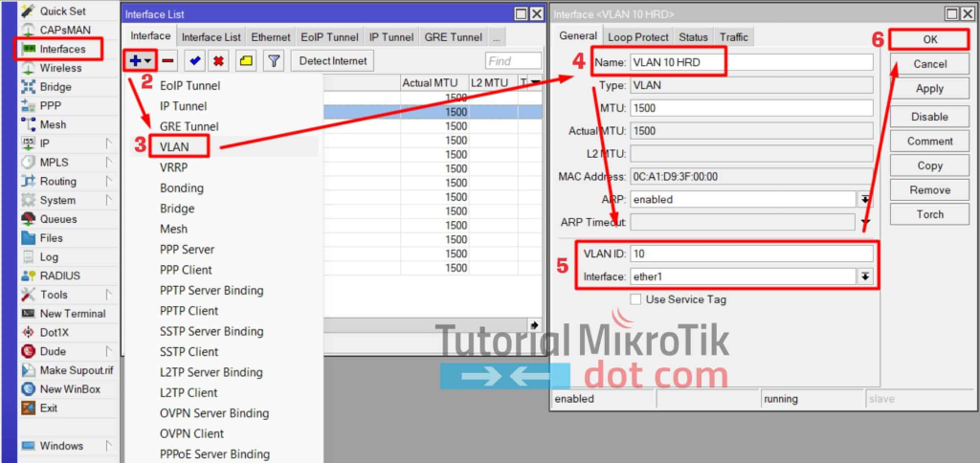Expand the ARP Timeout field arrow
Image resolution: width=980 pixels, height=463 pixels.
[865, 222]
